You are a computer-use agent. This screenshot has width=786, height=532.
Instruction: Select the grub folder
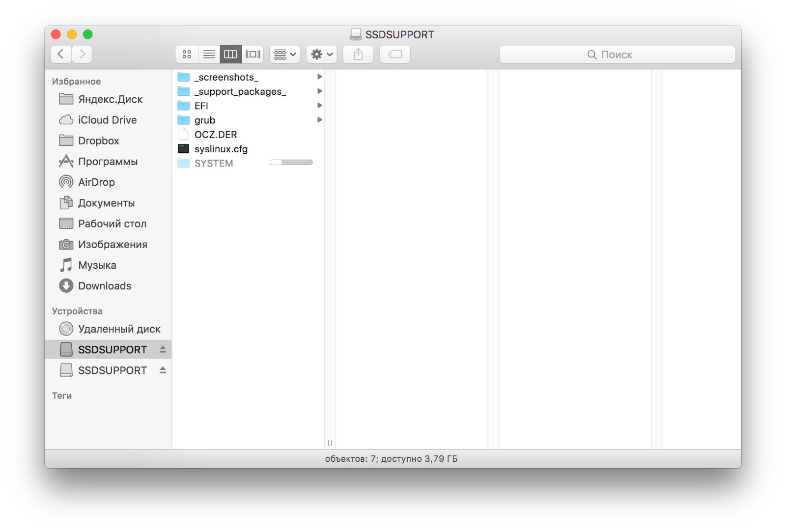click(248, 120)
